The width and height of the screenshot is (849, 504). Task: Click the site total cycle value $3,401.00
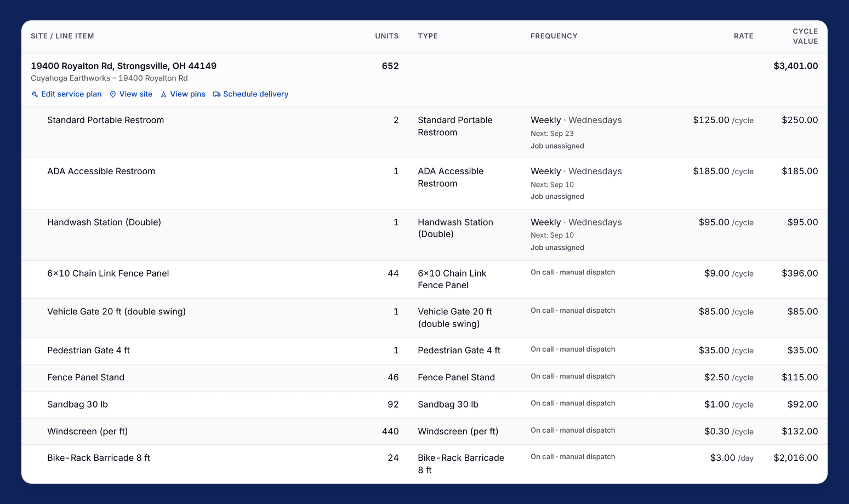point(796,66)
